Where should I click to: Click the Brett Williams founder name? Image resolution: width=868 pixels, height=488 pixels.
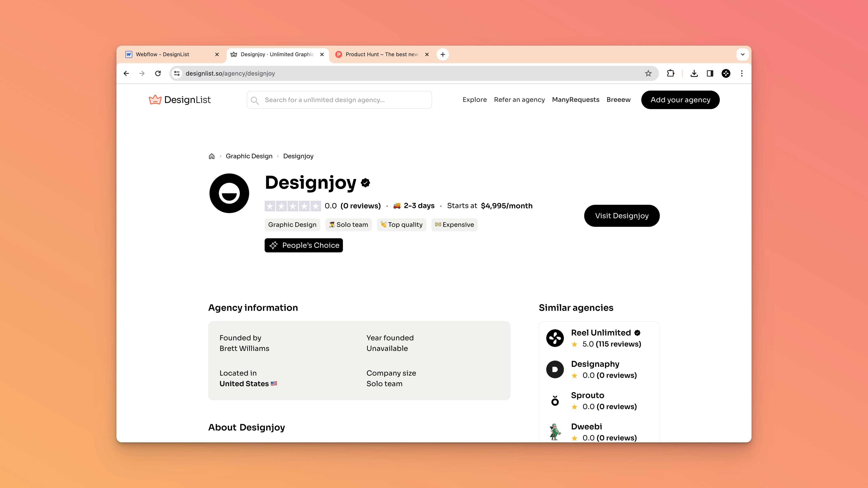pyautogui.click(x=244, y=348)
